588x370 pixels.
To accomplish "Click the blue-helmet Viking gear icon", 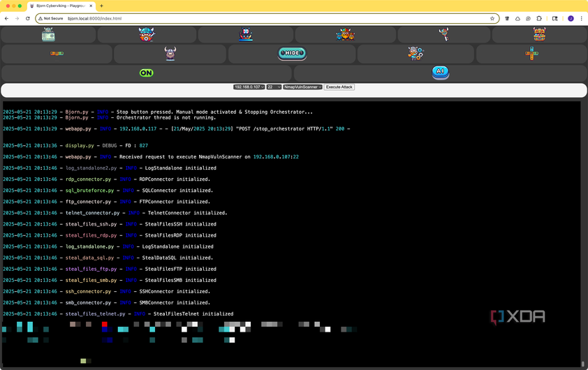I will pyautogui.click(x=147, y=34).
